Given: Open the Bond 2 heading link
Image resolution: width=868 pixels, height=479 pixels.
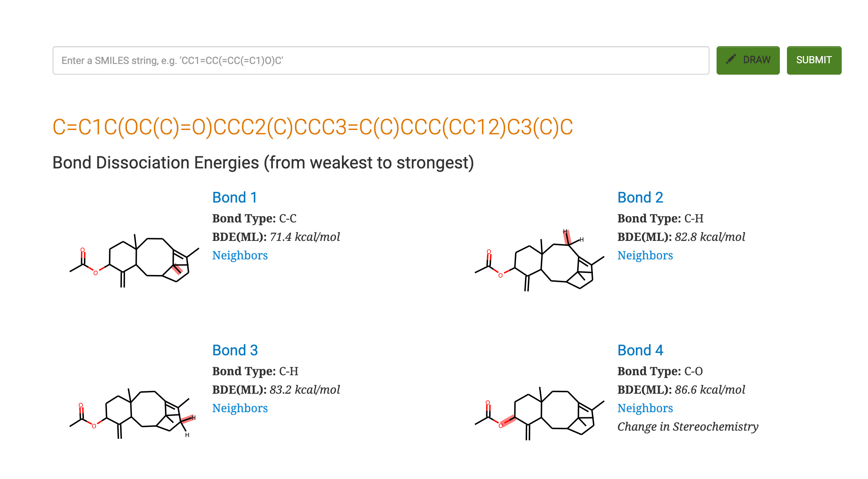Looking at the screenshot, I should point(640,198).
